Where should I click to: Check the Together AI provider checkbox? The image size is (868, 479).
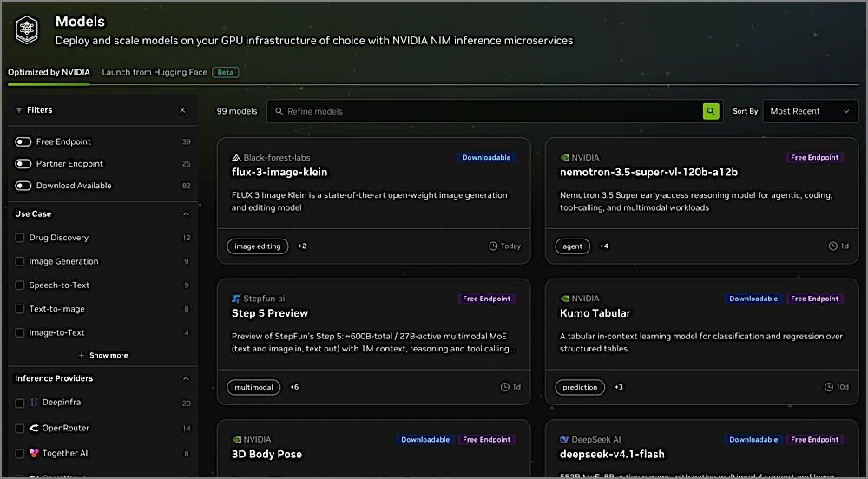tap(20, 454)
